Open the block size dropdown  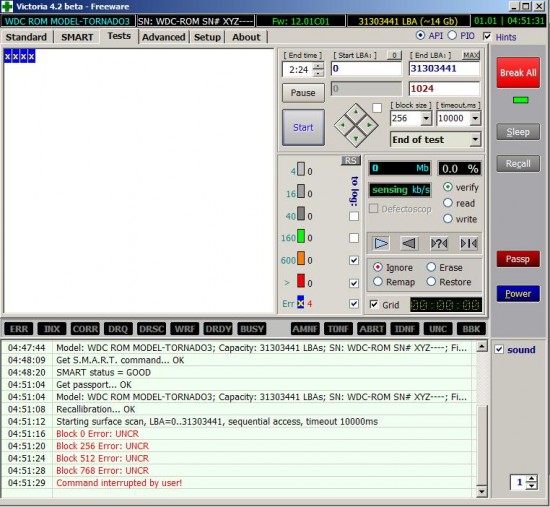coord(426,118)
